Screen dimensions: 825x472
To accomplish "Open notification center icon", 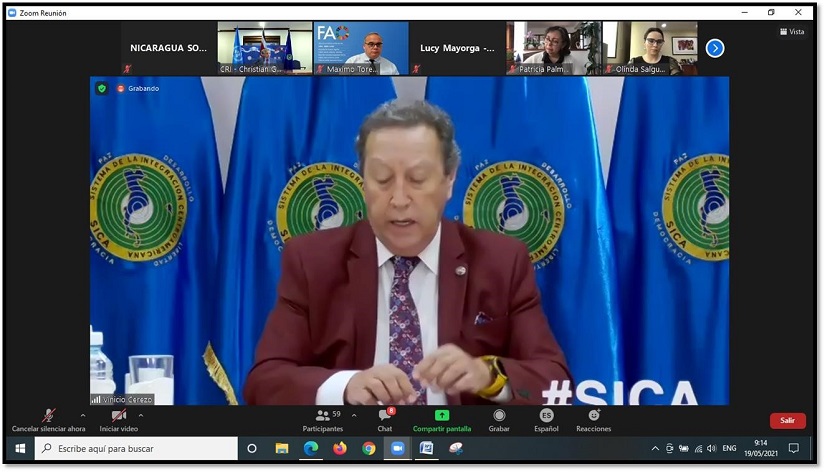I will [793, 448].
